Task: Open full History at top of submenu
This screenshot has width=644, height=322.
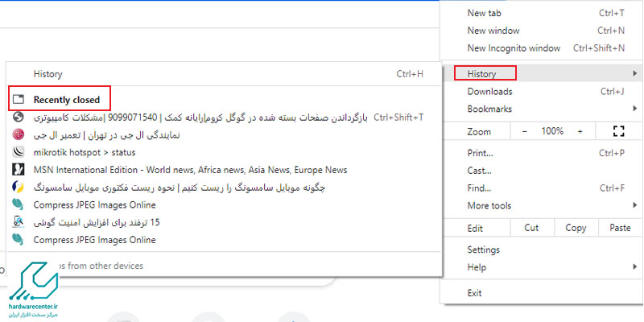Action: coord(48,74)
